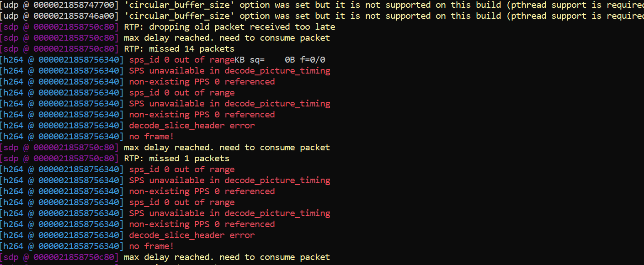Click the "RTP: missed 1 packets" message

click(176, 159)
